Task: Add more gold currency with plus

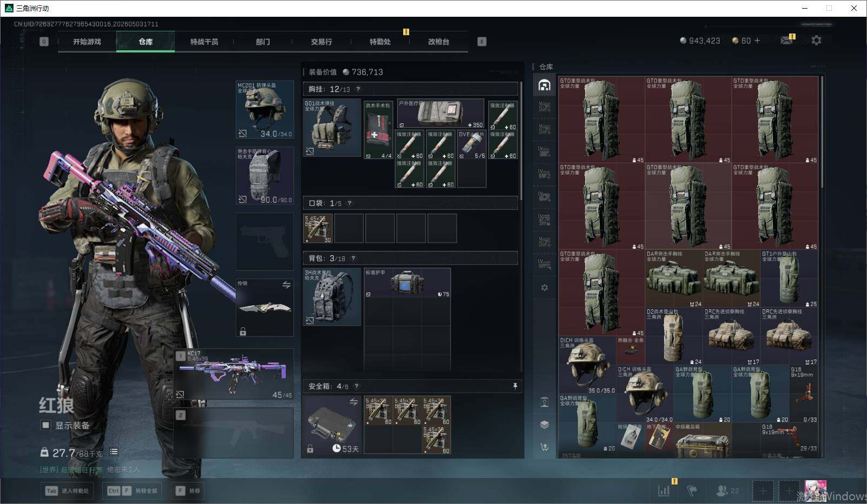Action: pyautogui.click(x=757, y=41)
